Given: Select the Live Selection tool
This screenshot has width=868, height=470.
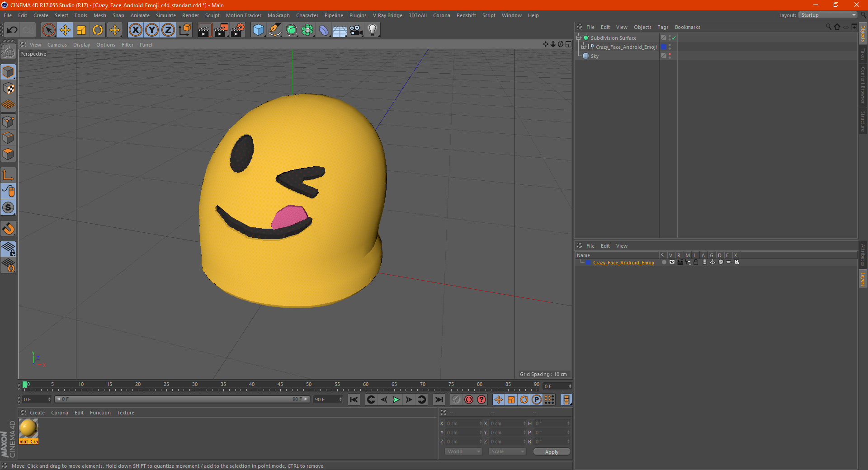Looking at the screenshot, I should tap(48, 30).
